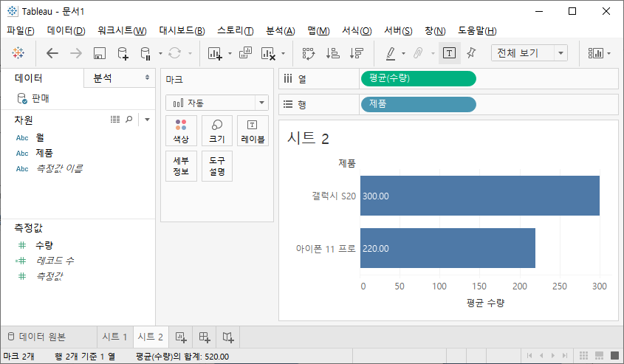Open dimensions pane options arrow
Viewport: 624px width, 364px height.
point(147,120)
